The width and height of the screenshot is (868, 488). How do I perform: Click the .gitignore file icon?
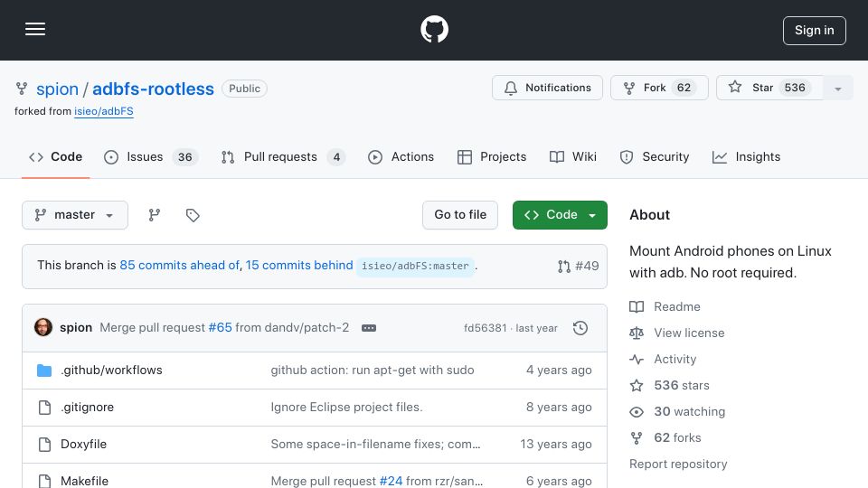pyautogui.click(x=45, y=408)
